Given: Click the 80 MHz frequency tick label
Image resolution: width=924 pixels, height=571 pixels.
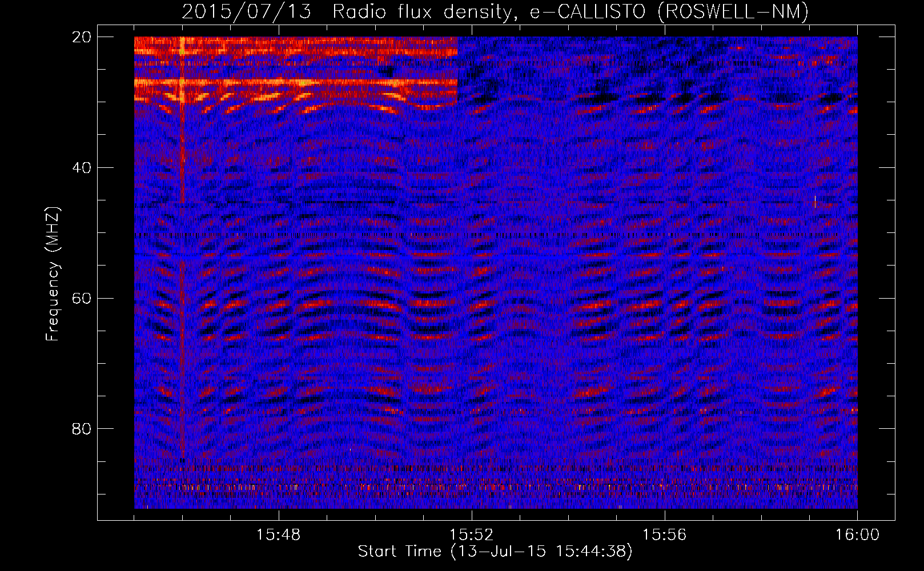Looking at the screenshot, I should [x=82, y=429].
